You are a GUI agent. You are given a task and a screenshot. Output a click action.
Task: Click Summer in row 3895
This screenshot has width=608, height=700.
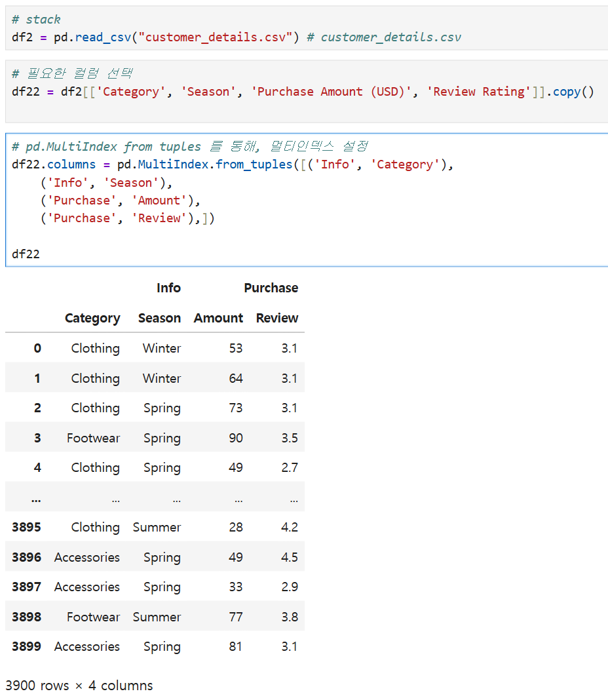[x=157, y=527]
